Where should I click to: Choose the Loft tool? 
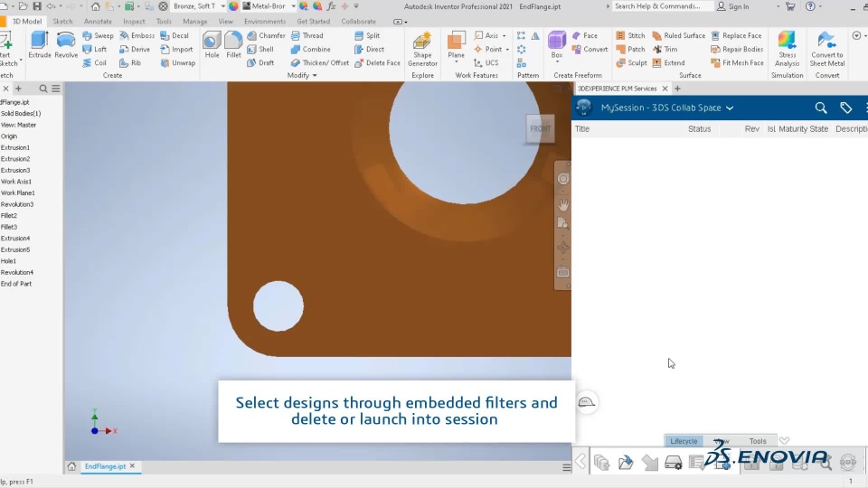pyautogui.click(x=95, y=49)
